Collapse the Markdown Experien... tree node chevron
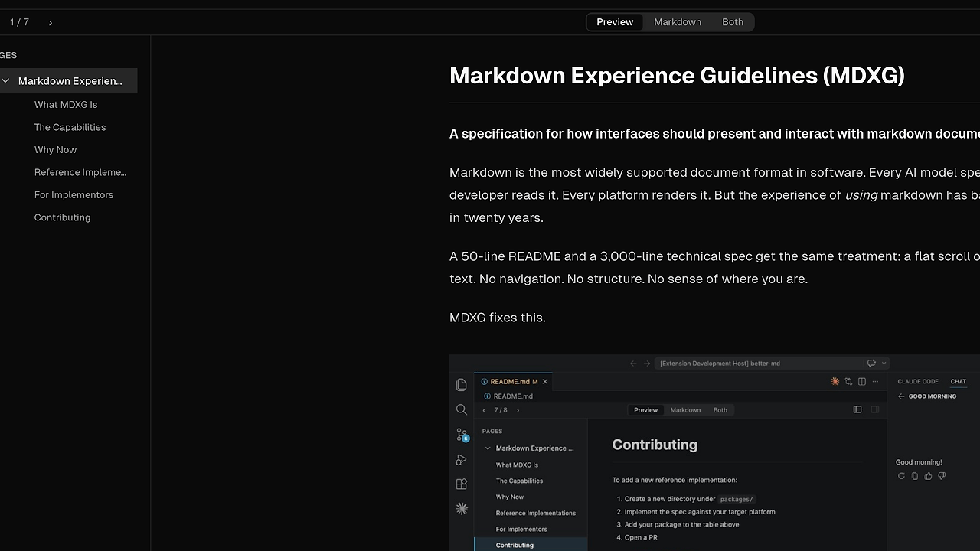Viewport: 980px width, 551px height. (x=5, y=80)
